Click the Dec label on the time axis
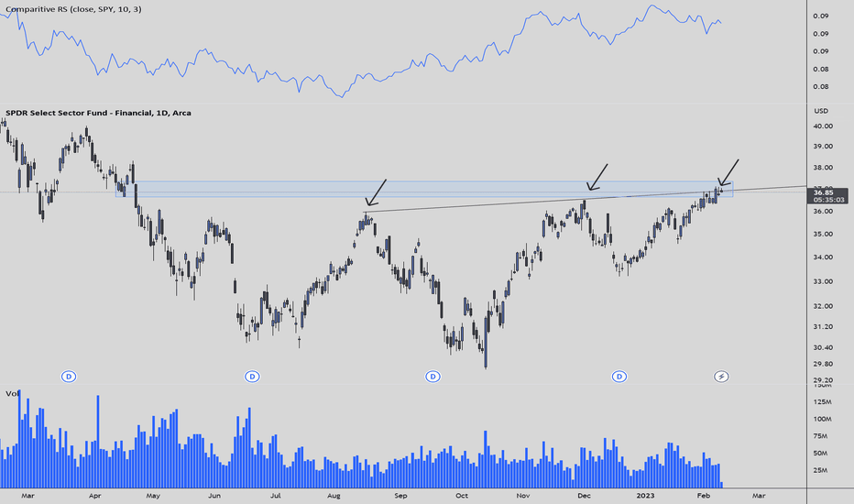Viewport: 854px width, 504px height. coord(584,495)
